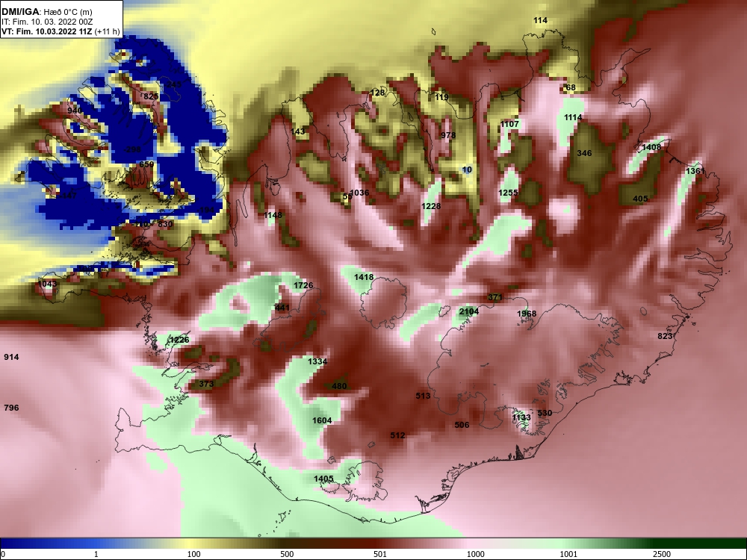This screenshot has width=747, height=560.
Task: Click the map value 978
Action: tap(447, 135)
